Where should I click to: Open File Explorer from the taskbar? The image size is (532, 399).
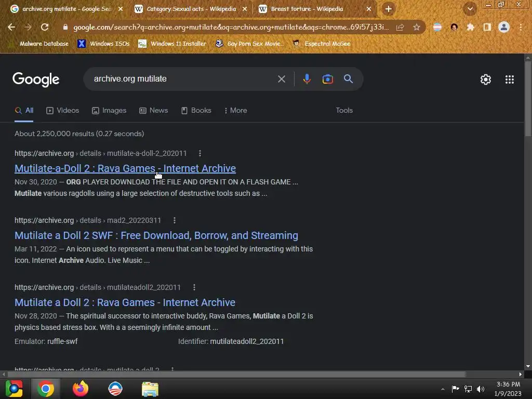point(150,389)
